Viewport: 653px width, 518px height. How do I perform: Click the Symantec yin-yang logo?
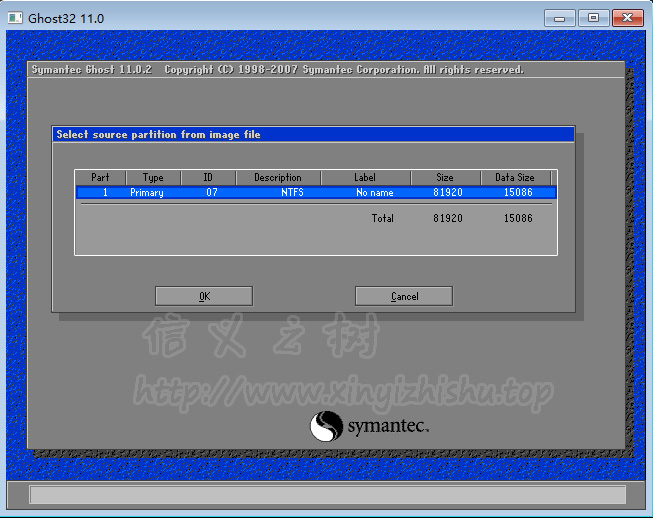click(x=327, y=427)
